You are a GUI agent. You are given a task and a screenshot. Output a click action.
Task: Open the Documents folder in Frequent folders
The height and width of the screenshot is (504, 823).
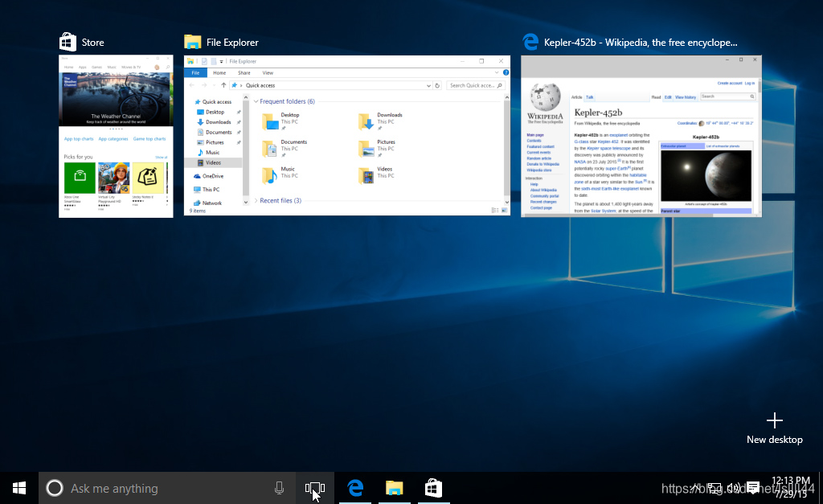coord(285,149)
